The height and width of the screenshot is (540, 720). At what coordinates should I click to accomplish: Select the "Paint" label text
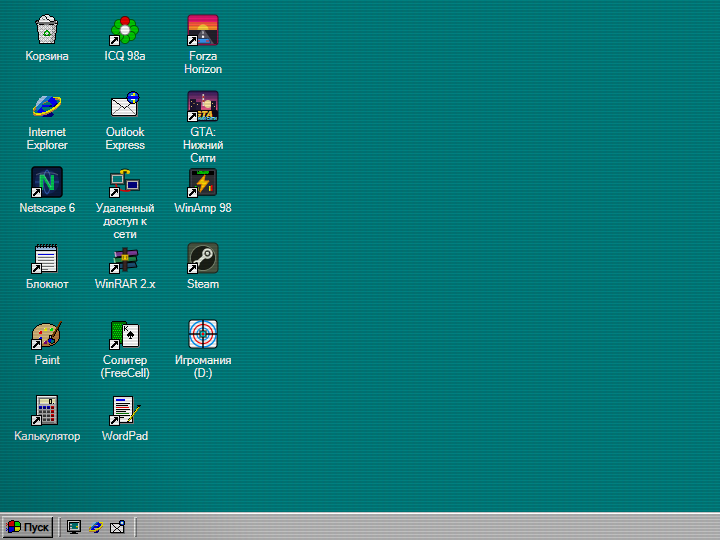point(47,360)
